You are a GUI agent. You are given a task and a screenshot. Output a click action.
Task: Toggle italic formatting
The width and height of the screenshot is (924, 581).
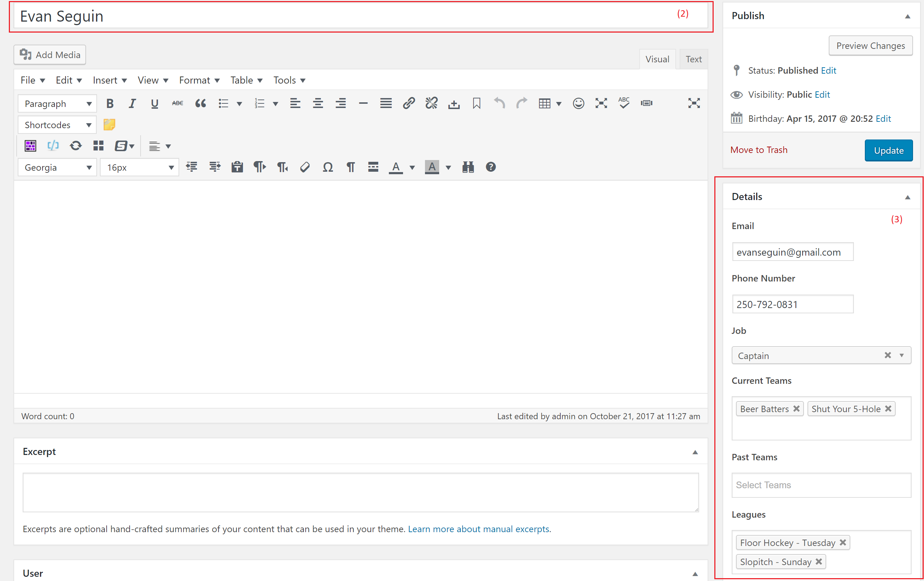pos(132,103)
